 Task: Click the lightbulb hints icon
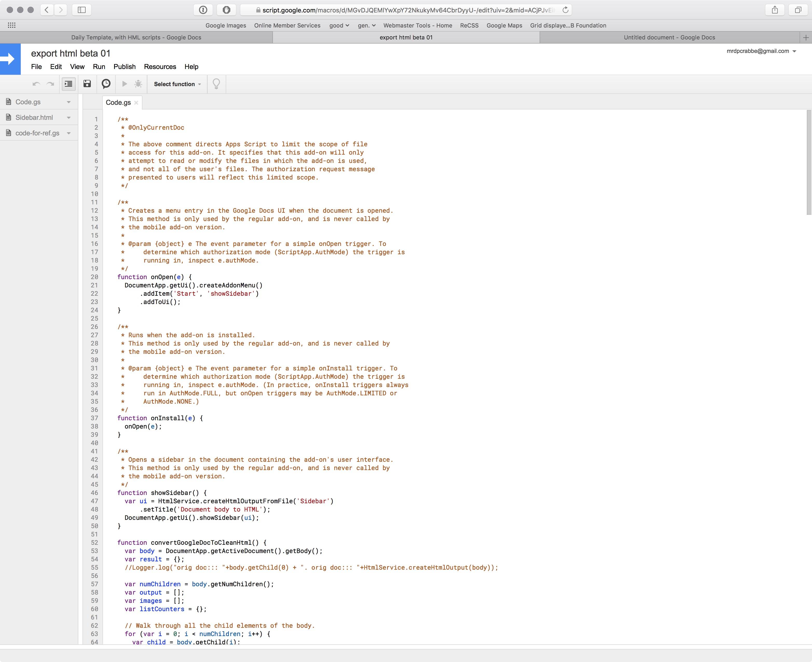(216, 84)
